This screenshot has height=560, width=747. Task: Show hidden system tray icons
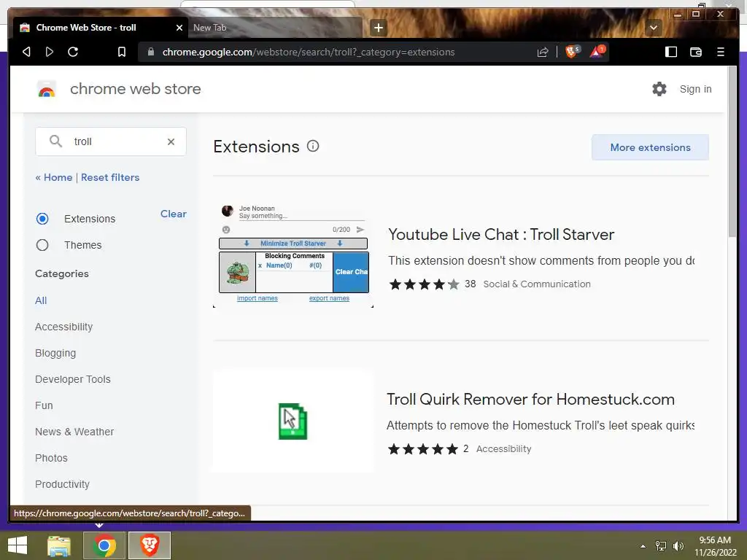[643, 546]
